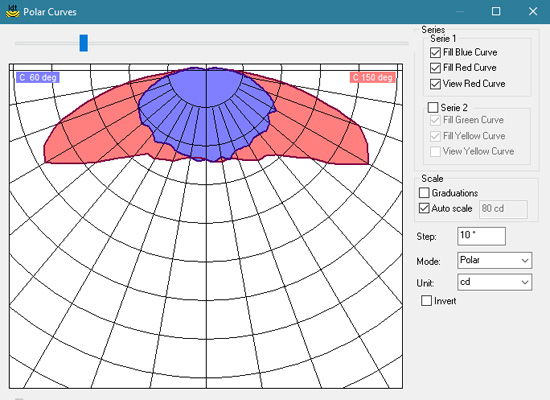Maximize the Polar Curves window
550x400 pixels.
[x=496, y=12]
